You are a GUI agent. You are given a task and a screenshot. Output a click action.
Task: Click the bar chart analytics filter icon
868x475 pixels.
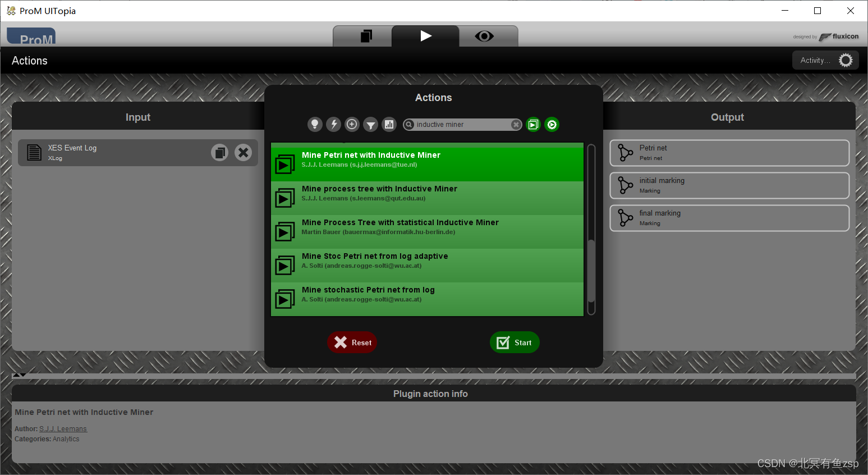tap(389, 124)
